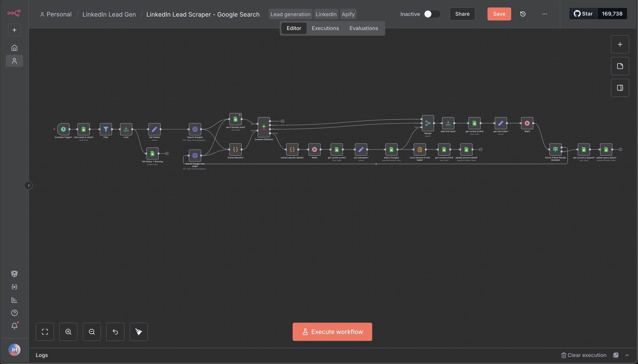Select the Set Status Running sheet node
This screenshot has height=364, width=638.
pyautogui.click(x=152, y=153)
